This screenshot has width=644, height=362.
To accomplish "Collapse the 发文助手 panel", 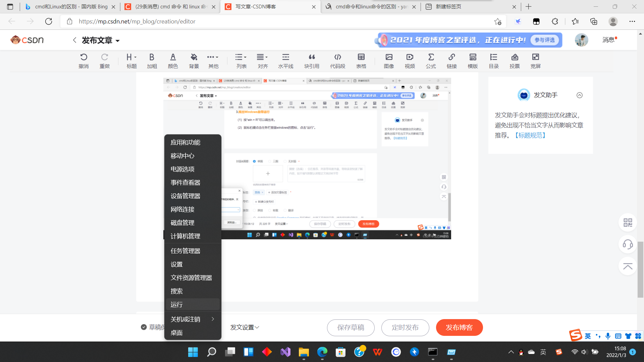I will point(579,95).
